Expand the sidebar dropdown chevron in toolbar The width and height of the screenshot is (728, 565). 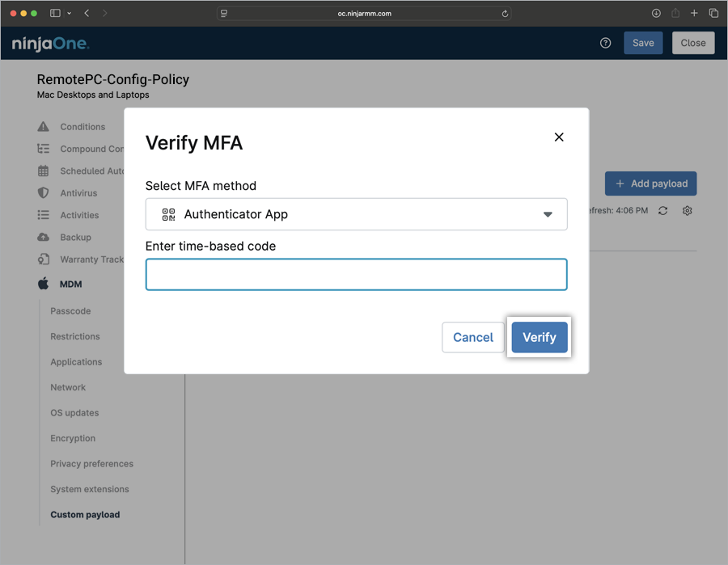point(70,14)
